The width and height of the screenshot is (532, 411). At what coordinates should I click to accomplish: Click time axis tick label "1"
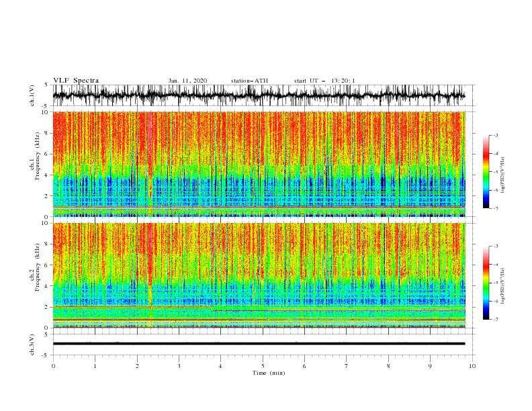(x=95, y=366)
